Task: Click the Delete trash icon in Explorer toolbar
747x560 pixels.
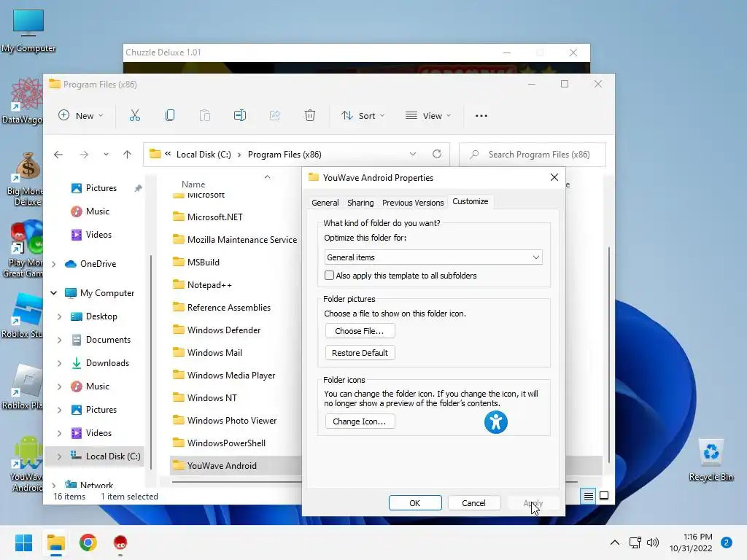Action: pyautogui.click(x=309, y=115)
